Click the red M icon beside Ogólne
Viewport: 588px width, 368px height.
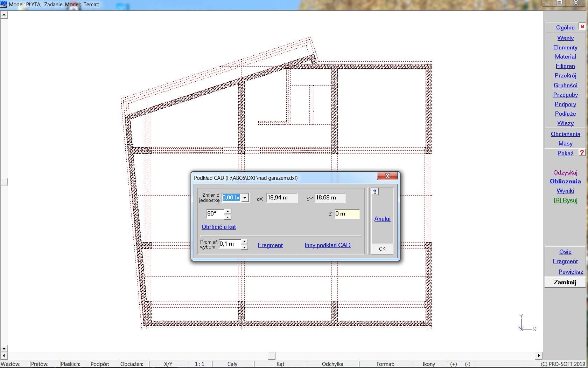[x=582, y=27]
